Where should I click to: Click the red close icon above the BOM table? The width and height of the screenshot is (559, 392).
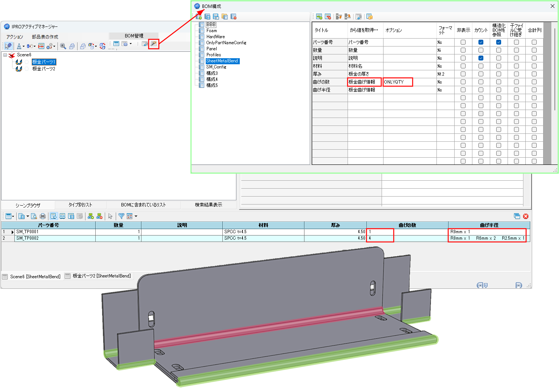pos(526,216)
